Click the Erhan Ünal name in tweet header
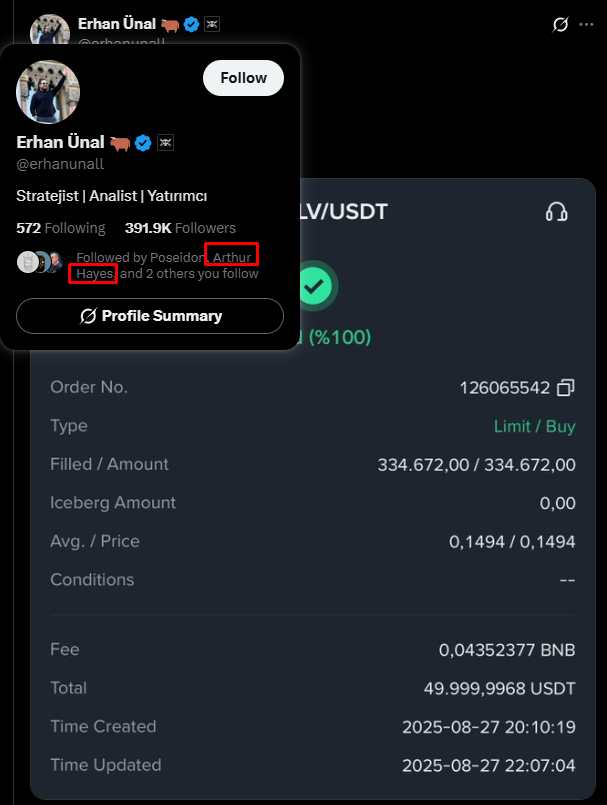Viewport: 607px width, 805px height. (x=117, y=24)
